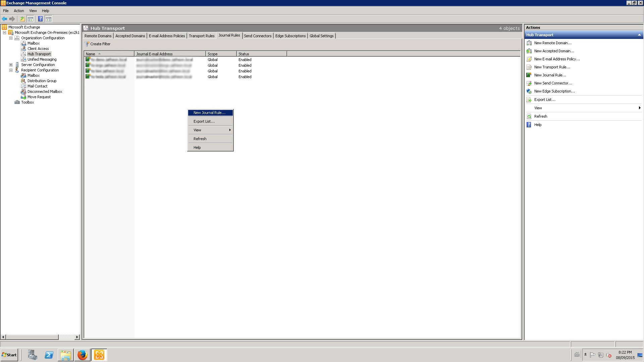Sort by the Status column header

pos(261,54)
